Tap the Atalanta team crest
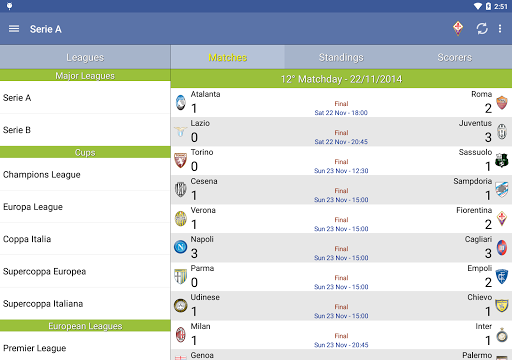512x360 pixels. coord(181,103)
